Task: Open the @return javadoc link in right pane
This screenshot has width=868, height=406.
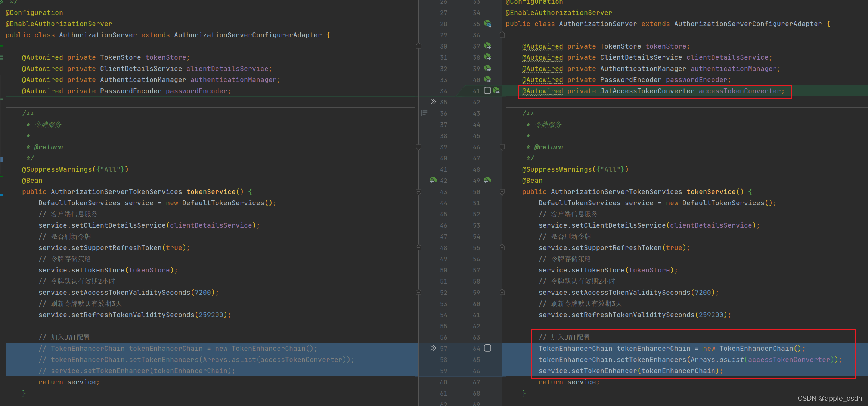Action: (x=548, y=147)
